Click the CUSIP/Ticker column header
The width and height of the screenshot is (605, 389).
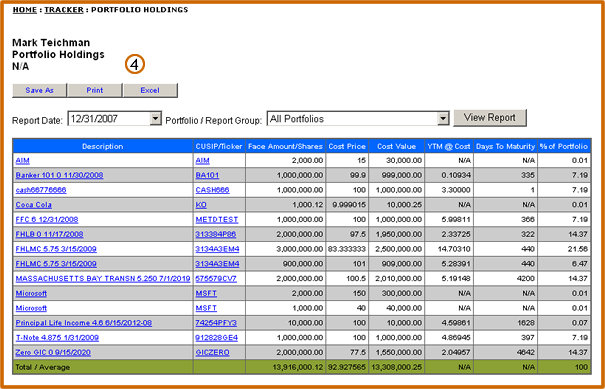[x=219, y=146]
